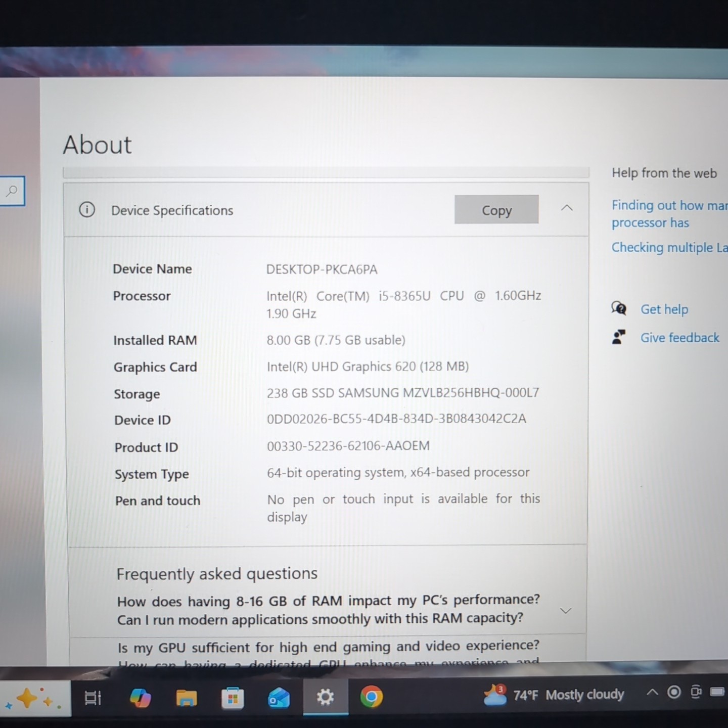
Task: Select the Product ID 00330-52236 value
Action: pos(348,446)
